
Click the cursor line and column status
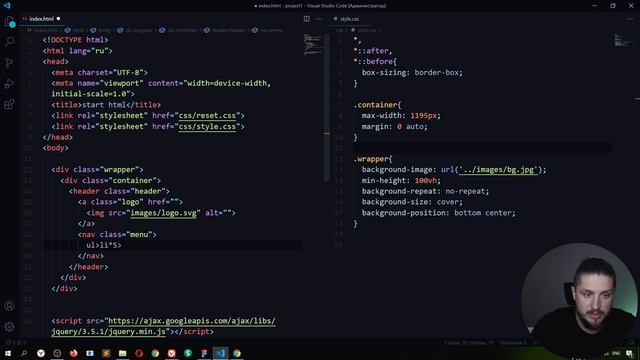coord(469,343)
